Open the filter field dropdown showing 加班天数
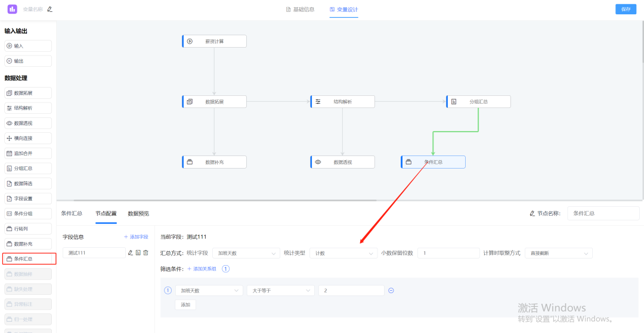Viewport: 644px width, 333px height. pos(209,290)
